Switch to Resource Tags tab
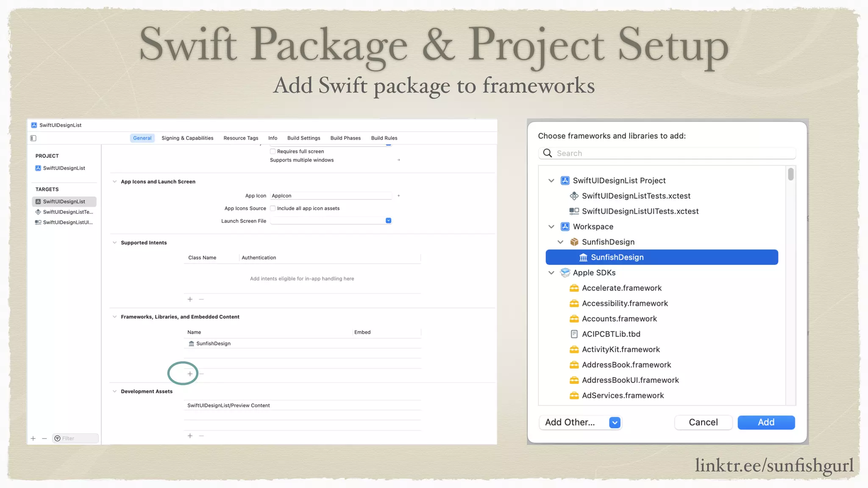868x488 pixels. tap(241, 138)
